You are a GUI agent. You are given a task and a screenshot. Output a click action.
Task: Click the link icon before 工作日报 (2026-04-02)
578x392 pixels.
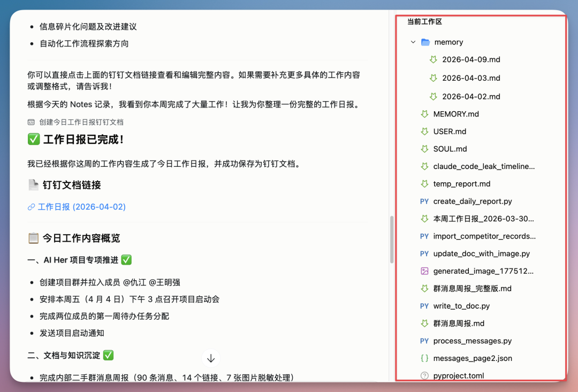pyautogui.click(x=31, y=207)
